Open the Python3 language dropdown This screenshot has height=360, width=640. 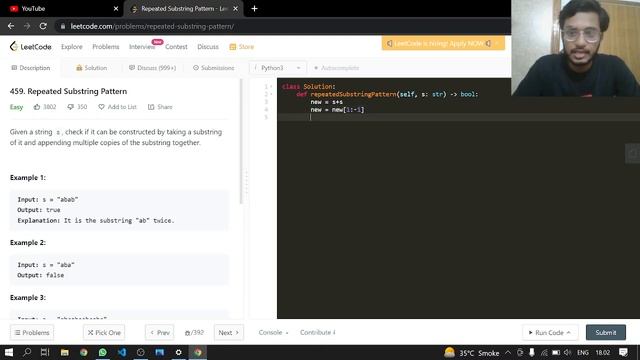[x=277, y=68]
